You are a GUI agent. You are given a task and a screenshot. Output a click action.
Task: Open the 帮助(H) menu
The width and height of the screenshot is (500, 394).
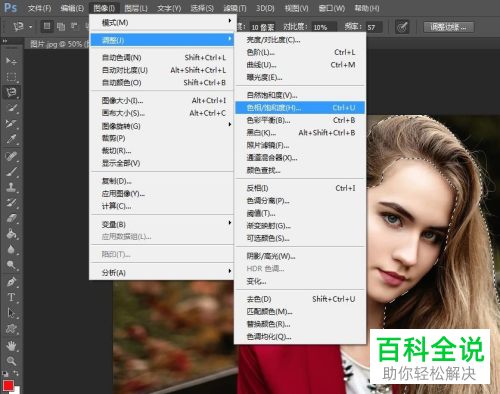coord(367,8)
